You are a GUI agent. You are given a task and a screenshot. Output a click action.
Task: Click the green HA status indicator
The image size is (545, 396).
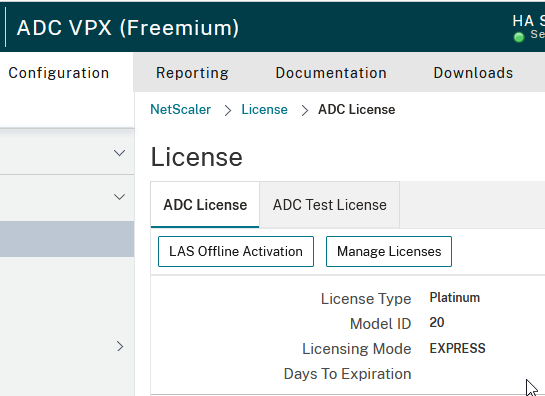tap(519, 37)
